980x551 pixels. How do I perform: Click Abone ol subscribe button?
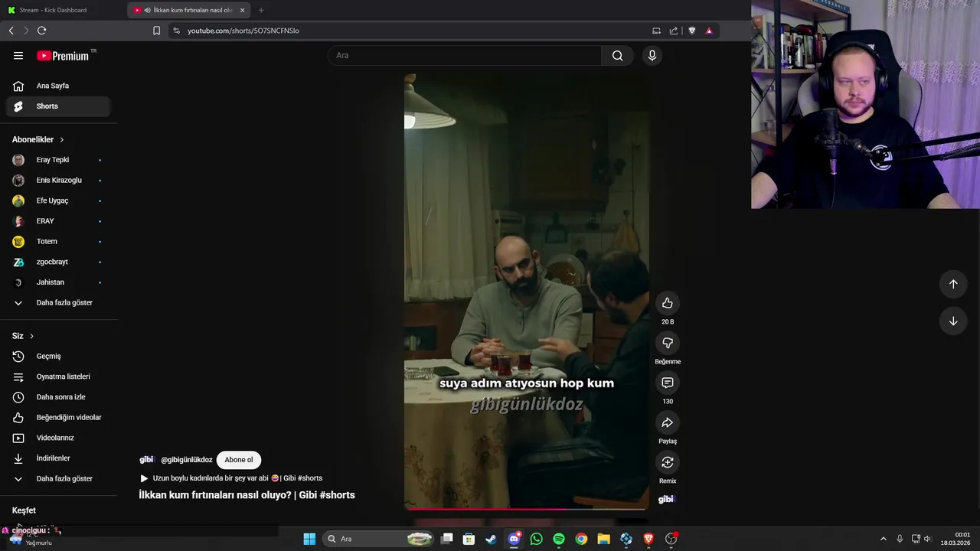(x=239, y=460)
